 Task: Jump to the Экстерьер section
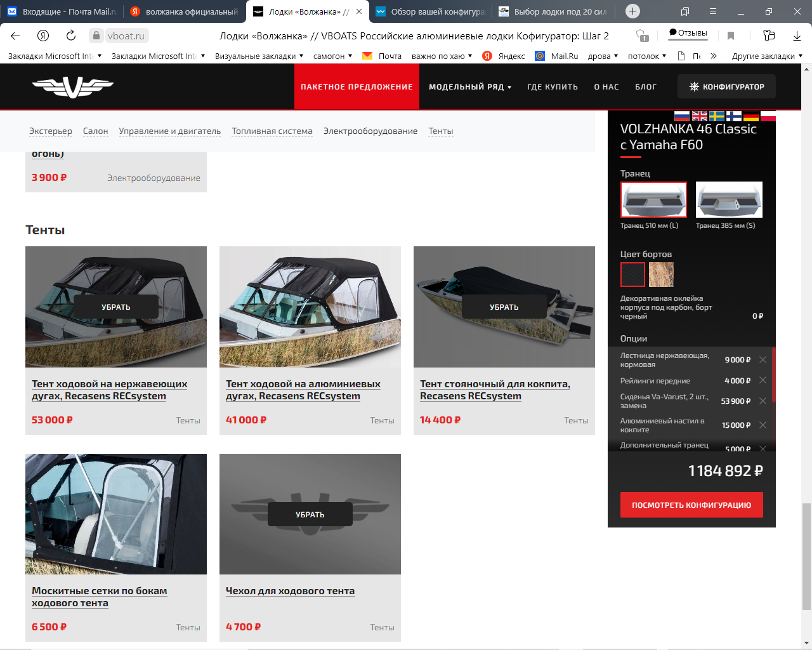click(51, 131)
